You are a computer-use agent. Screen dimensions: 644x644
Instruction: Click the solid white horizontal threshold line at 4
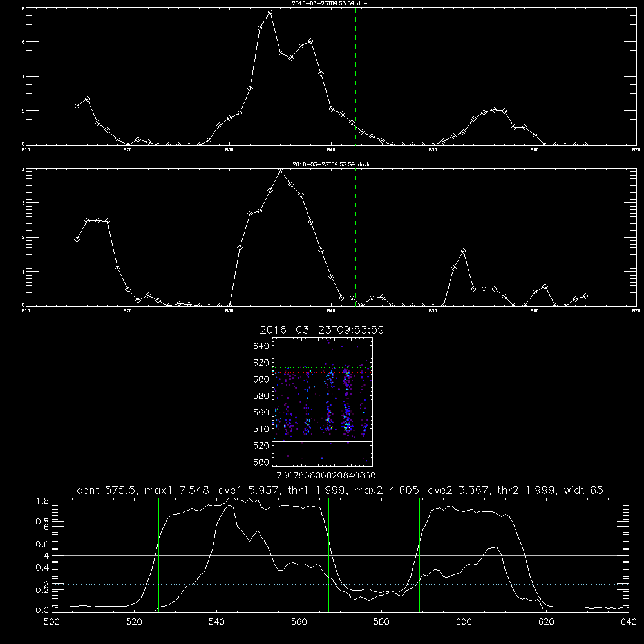[340, 555]
